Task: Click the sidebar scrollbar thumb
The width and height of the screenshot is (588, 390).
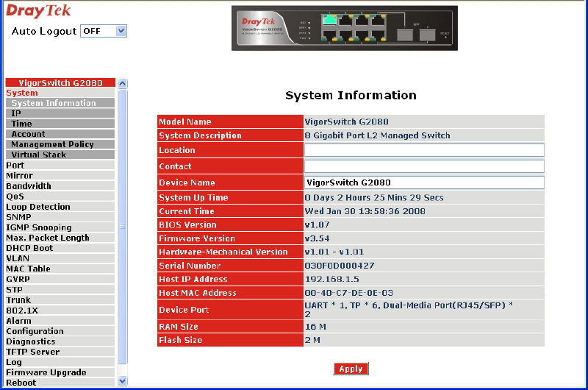Action: pos(122,227)
